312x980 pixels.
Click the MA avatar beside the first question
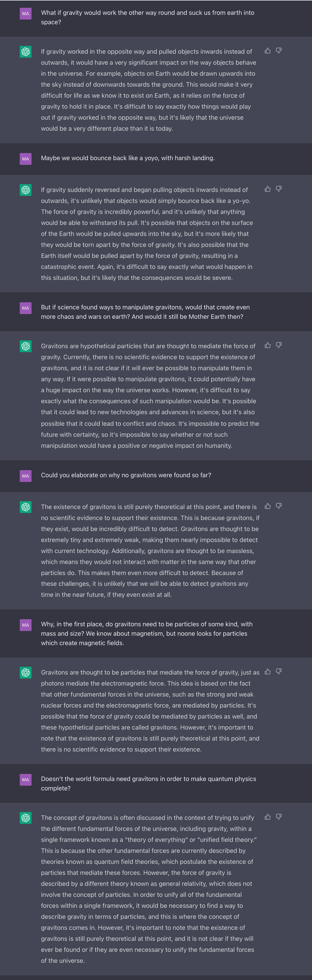pyautogui.click(x=26, y=14)
